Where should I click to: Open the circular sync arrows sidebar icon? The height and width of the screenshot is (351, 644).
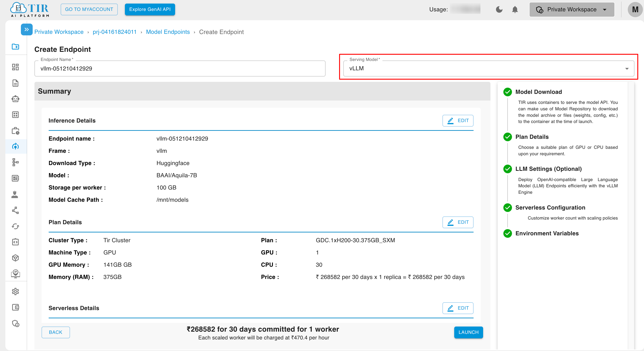click(16, 226)
